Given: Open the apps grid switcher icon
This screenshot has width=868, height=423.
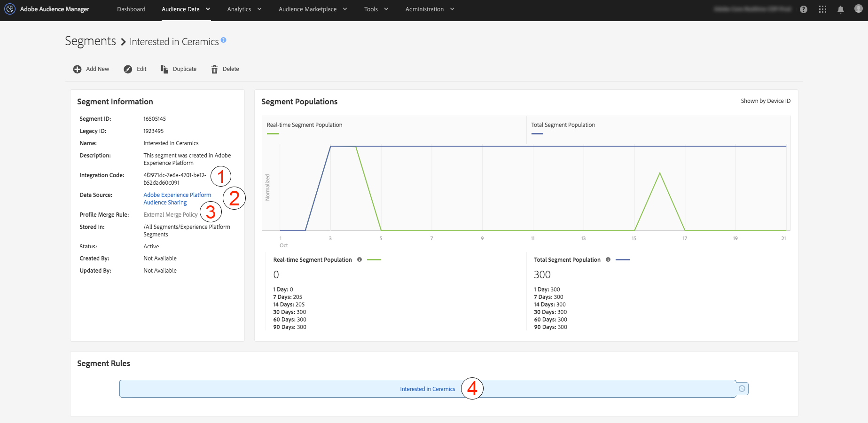Looking at the screenshot, I should (822, 9).
